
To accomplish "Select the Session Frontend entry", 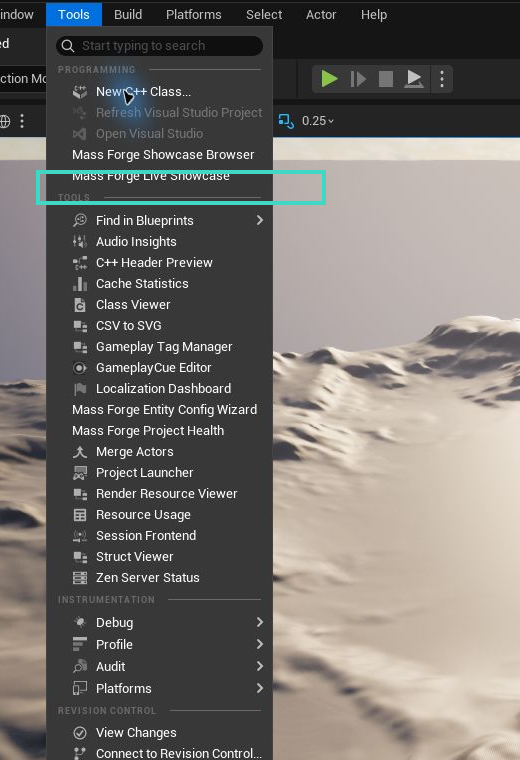I will tap(159, 536).
